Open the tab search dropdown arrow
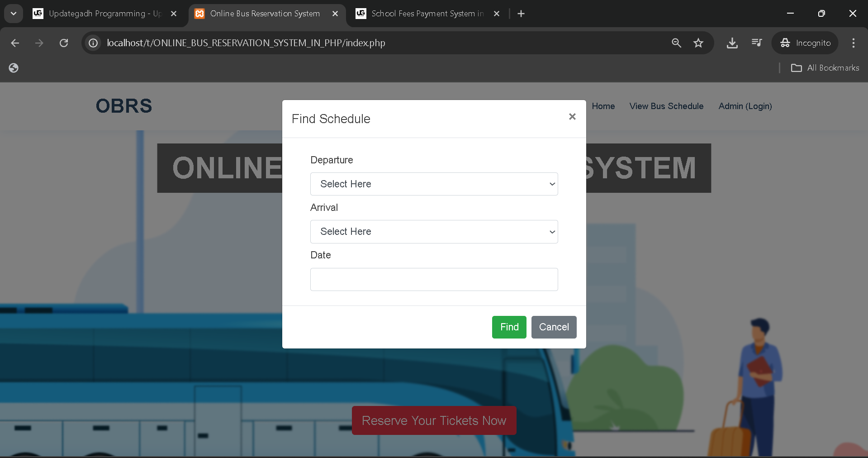Image resolution: width=868 pixels, height=458 pixels. [14, 14]
